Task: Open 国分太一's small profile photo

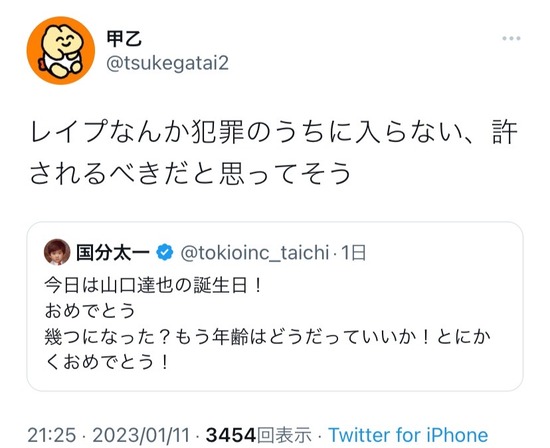Action: 57,252
